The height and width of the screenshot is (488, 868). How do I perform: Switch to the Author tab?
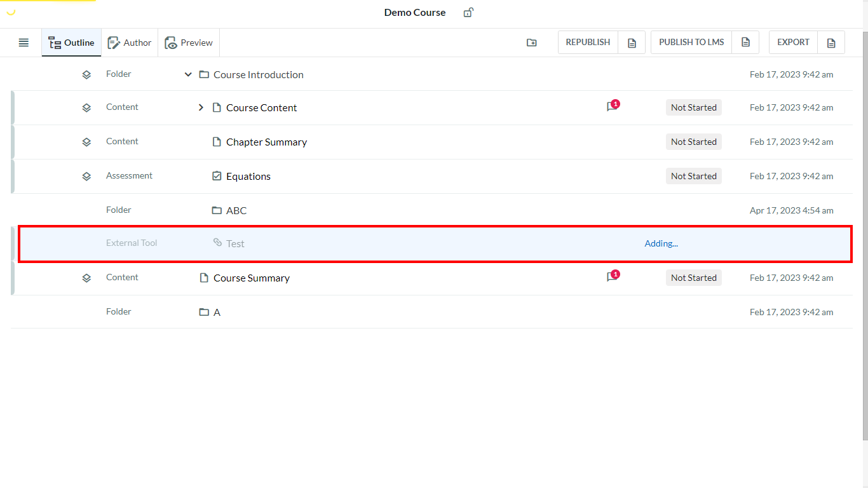[x=130, y=43]
